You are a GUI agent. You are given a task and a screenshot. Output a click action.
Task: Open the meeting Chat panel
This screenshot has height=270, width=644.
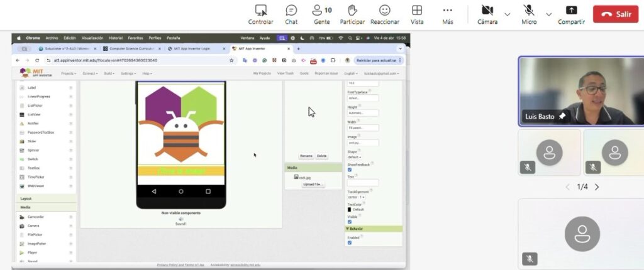(291, 15)
